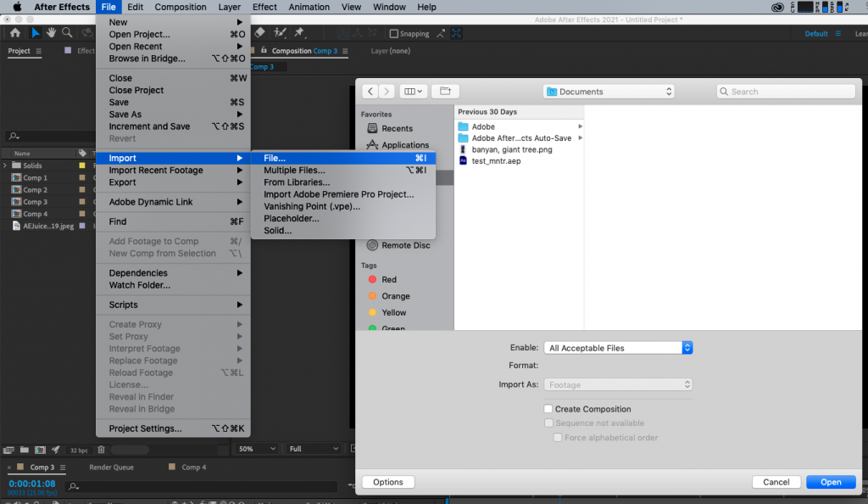Click the Open button in import dialog

click(831, 481)
